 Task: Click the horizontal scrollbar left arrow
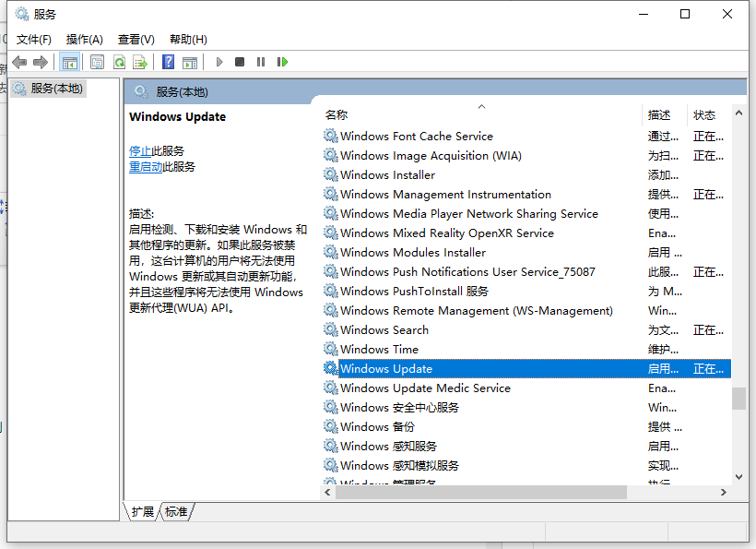coord(328,492)
